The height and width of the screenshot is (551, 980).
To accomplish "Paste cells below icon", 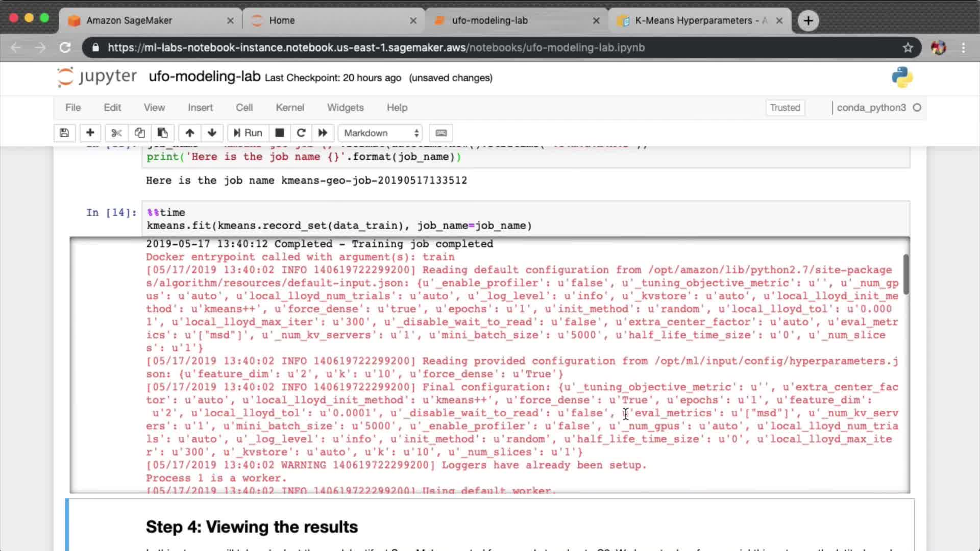I will [x=162, y=133].
